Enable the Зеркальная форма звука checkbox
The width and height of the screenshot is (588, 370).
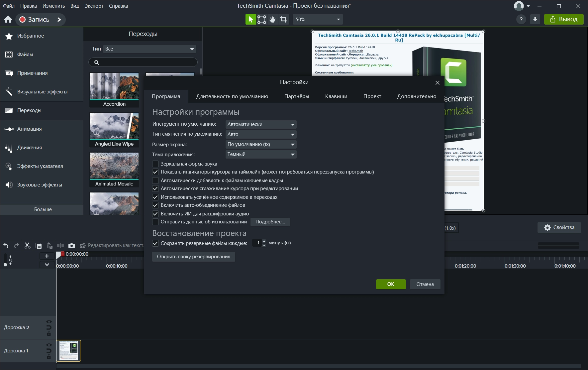155,164
